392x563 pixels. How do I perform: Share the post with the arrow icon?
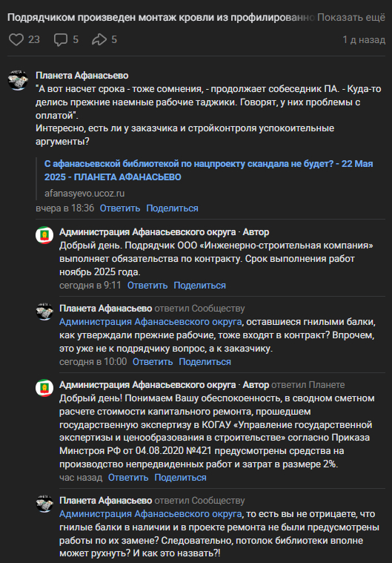pos(99,39)
